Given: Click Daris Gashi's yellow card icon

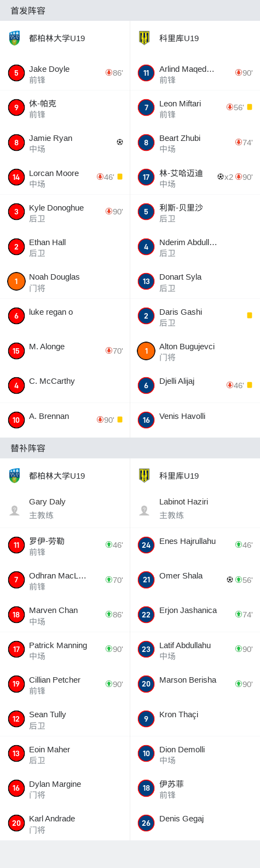Looking at the screenshot, I should [x=250, y=315].
